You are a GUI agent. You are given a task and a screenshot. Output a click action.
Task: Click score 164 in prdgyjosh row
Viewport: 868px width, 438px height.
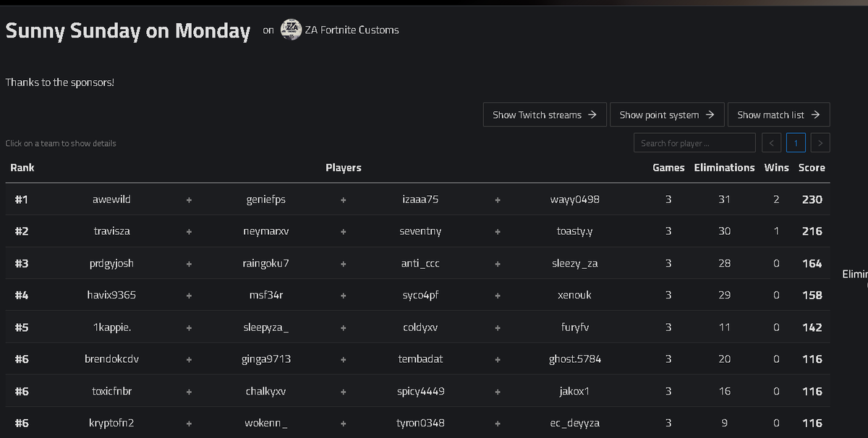812,263
